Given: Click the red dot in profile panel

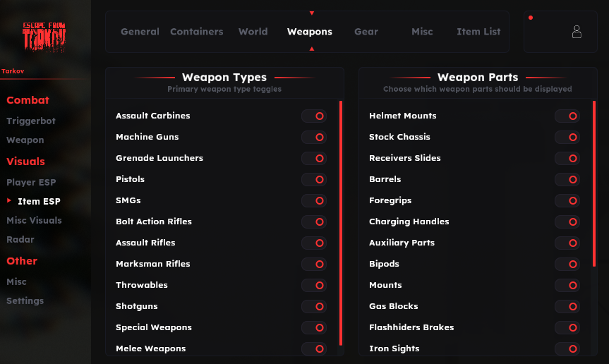Looking at the screenshot, I should [531, 18].
